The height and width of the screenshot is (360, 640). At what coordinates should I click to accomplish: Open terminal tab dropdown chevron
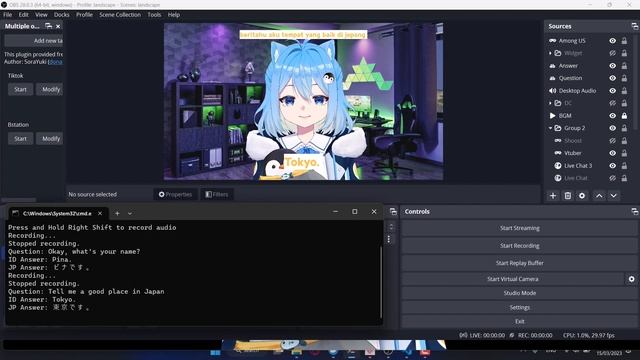[130, 213]
